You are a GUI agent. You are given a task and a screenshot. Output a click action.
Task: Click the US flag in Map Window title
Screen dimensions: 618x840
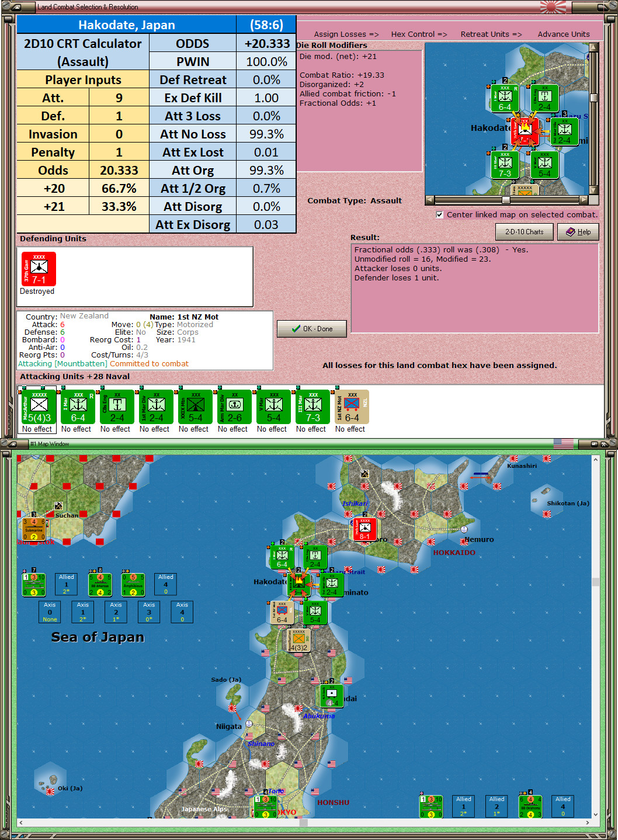(564, 444)
